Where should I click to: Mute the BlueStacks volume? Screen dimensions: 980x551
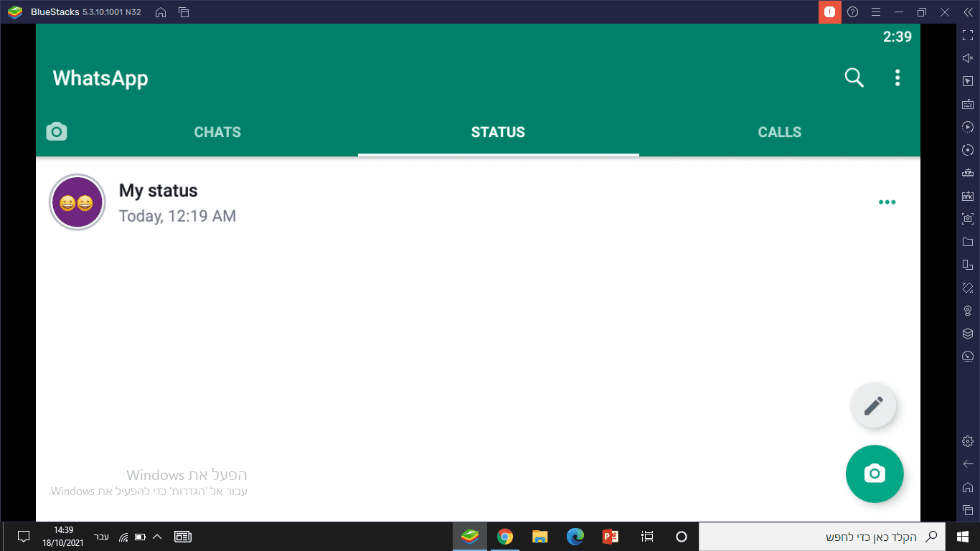967,58
